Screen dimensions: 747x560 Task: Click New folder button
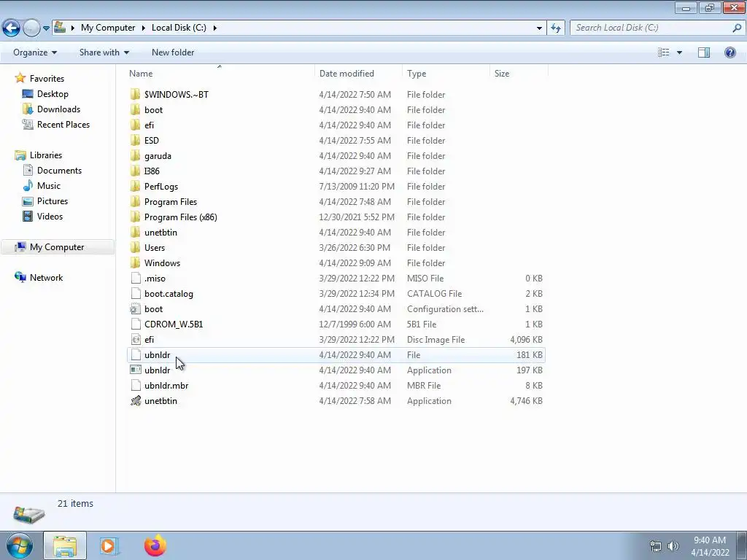(x=172, y=52)
